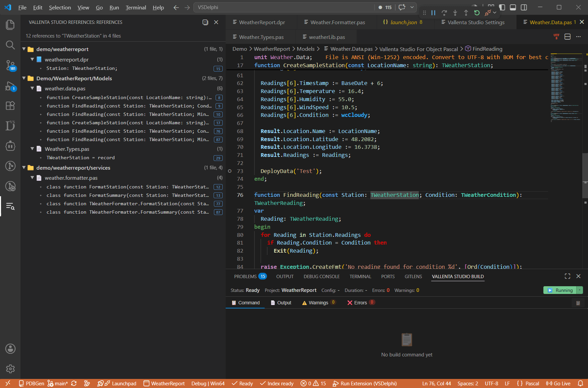Open the DEBUG CONSOLE panel tab
The width and height of the screenshot is (588, 388).
(x=322, y=276)
